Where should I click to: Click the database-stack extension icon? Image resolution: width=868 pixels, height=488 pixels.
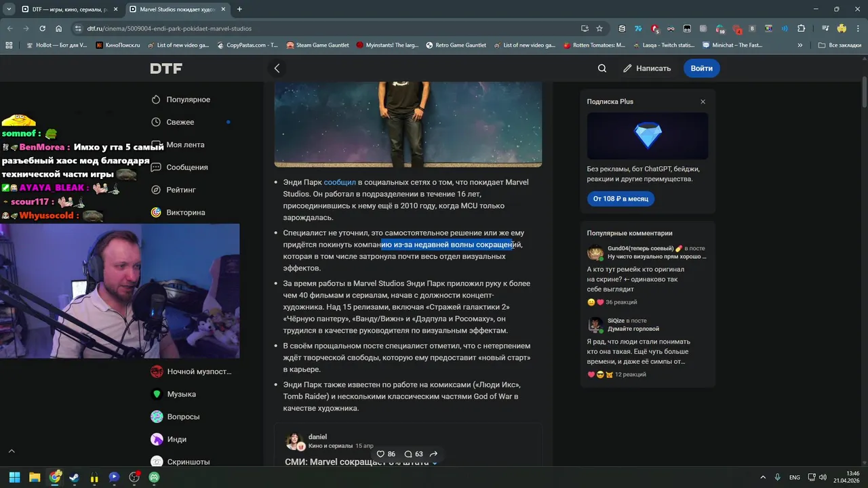[622, 28]
